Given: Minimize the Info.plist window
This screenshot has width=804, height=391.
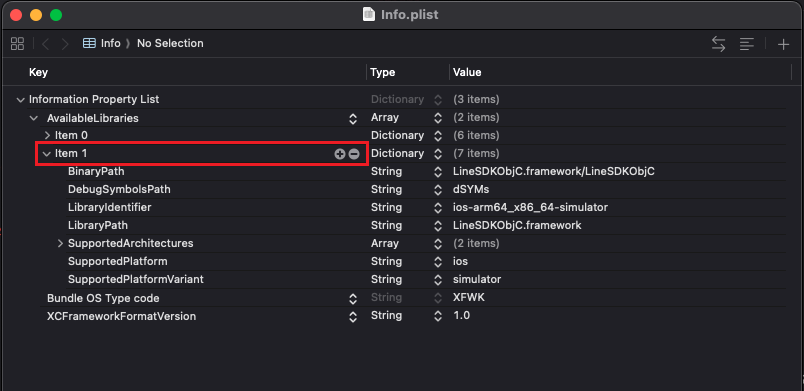Looking at the screenshot, I should pos(36,15).
